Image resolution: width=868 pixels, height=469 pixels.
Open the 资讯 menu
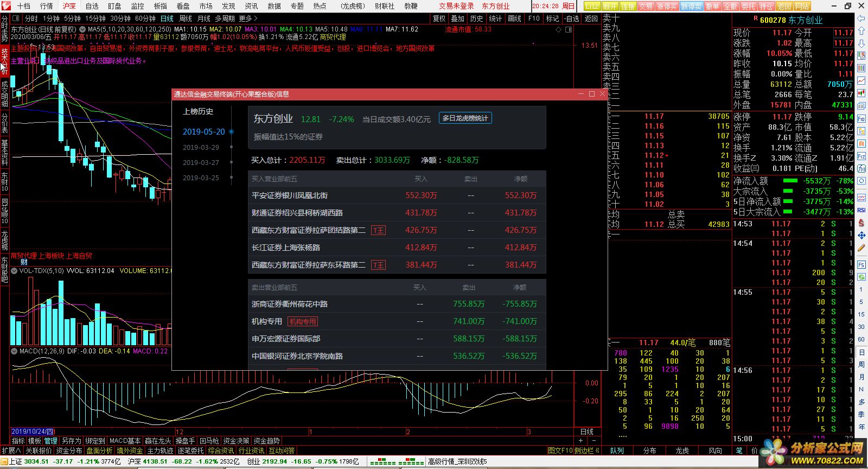pos(251,6)
